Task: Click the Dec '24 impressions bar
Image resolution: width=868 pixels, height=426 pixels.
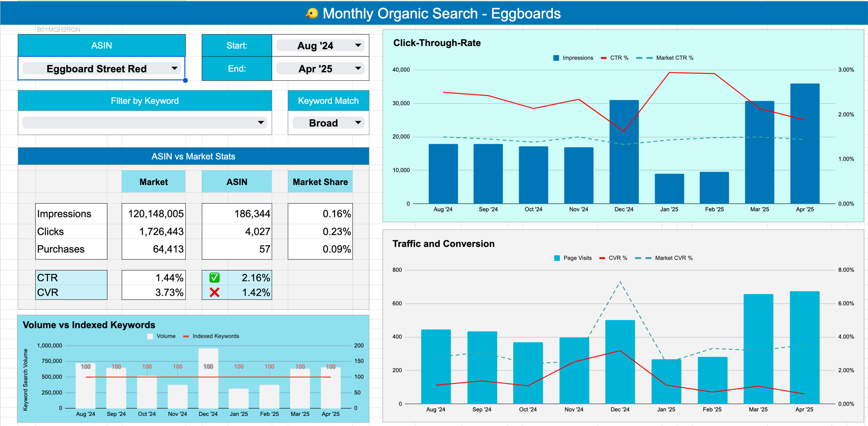Action: 624,152
